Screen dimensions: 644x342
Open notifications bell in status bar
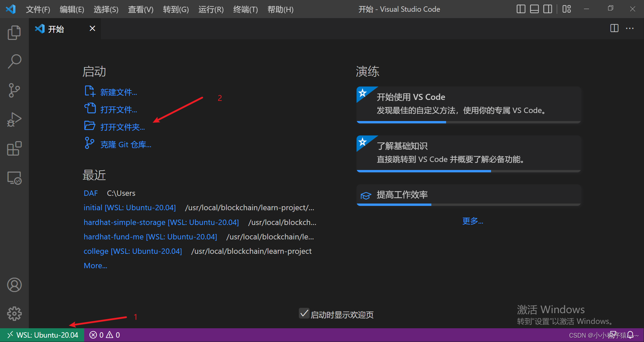pos(630,335)
